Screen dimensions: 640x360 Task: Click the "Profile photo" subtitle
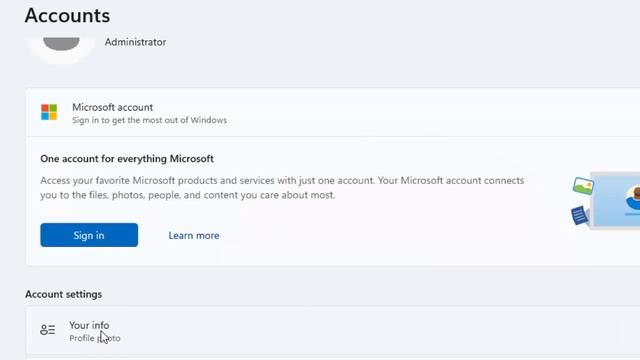[95, 338]
